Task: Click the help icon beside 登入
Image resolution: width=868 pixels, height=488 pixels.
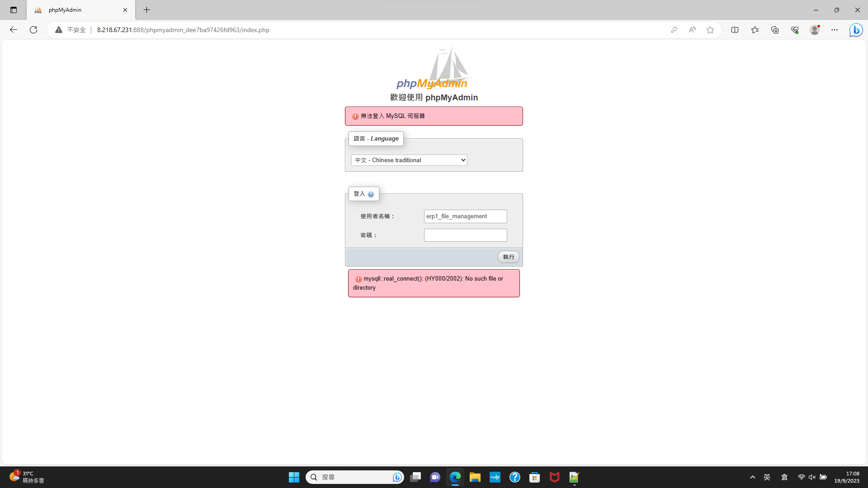Action: point(371,194)
